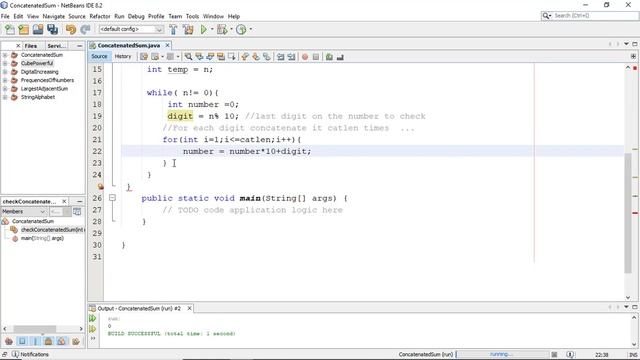The image size is (640, 360).
Task: Switch to History view of editor
Action: tap(123, 57)
